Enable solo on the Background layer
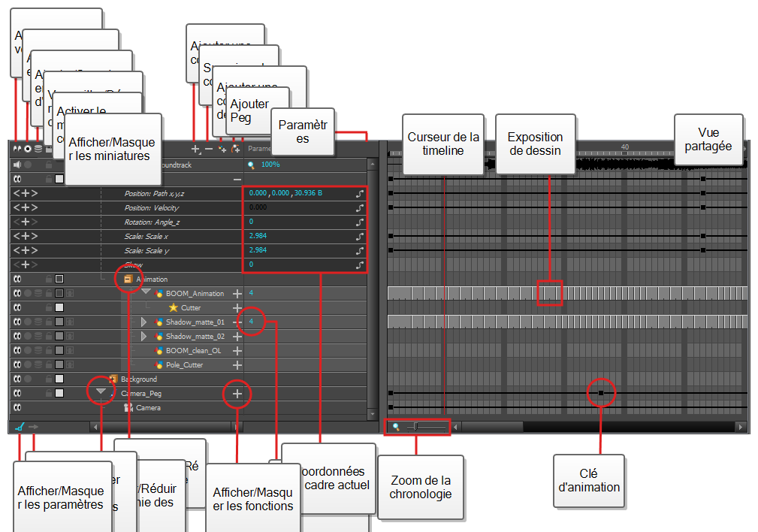This screenshot has height=532, width=758. (28, 379)
